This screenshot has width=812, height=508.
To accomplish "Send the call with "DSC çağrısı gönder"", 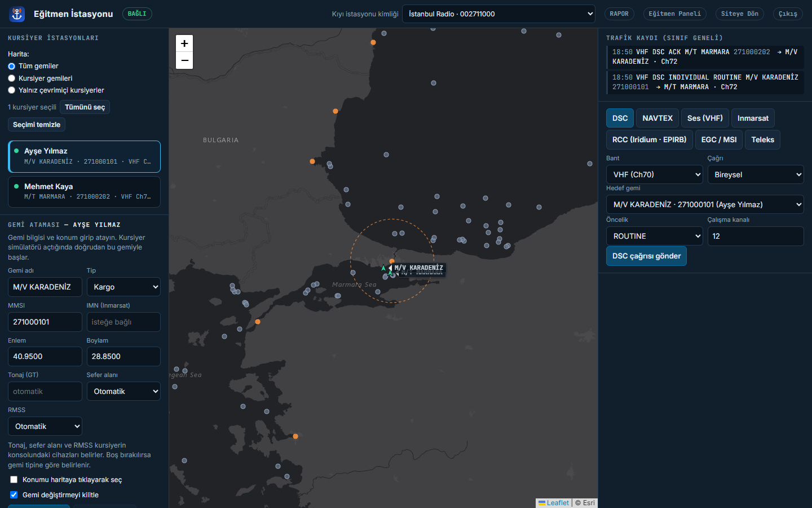I will (646, 256).
